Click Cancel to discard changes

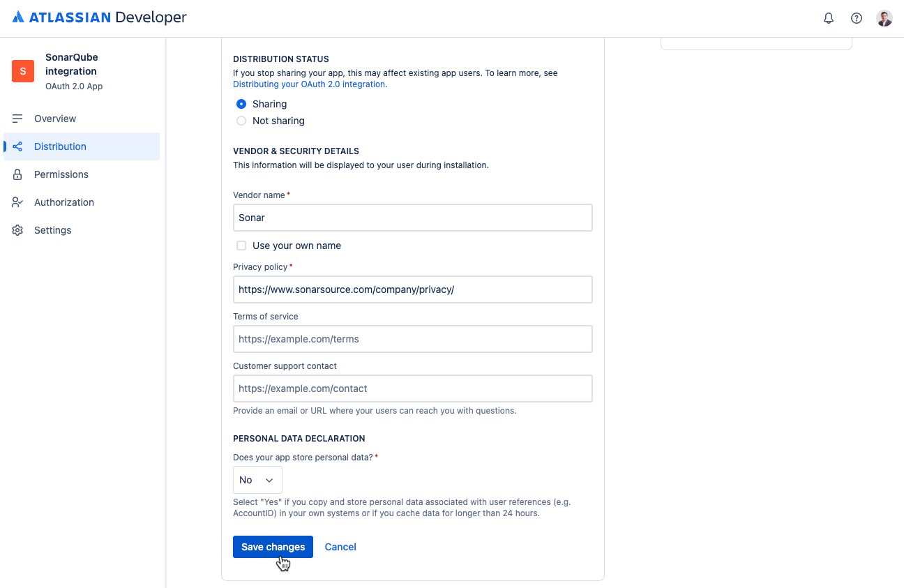(340, 547)
